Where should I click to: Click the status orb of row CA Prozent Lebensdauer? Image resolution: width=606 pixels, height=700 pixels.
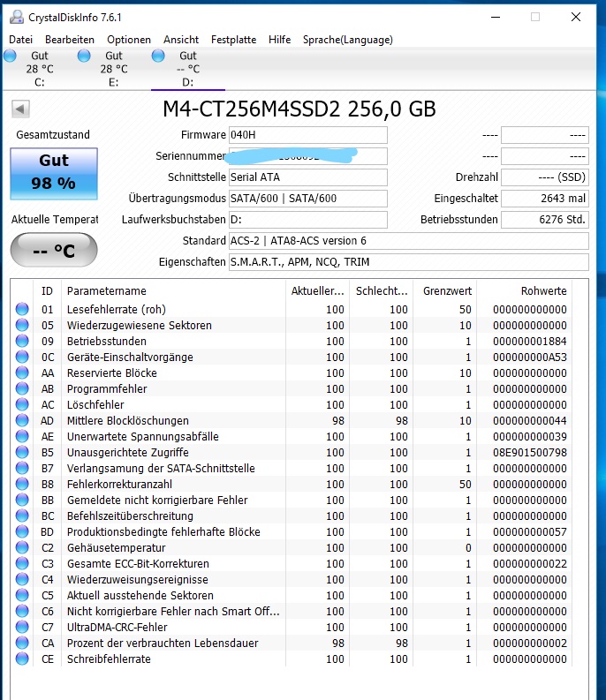click(22, 643)
